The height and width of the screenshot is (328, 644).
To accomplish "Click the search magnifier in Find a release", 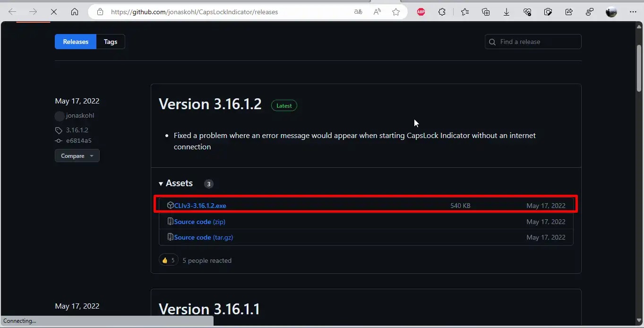I will [493, 42].
